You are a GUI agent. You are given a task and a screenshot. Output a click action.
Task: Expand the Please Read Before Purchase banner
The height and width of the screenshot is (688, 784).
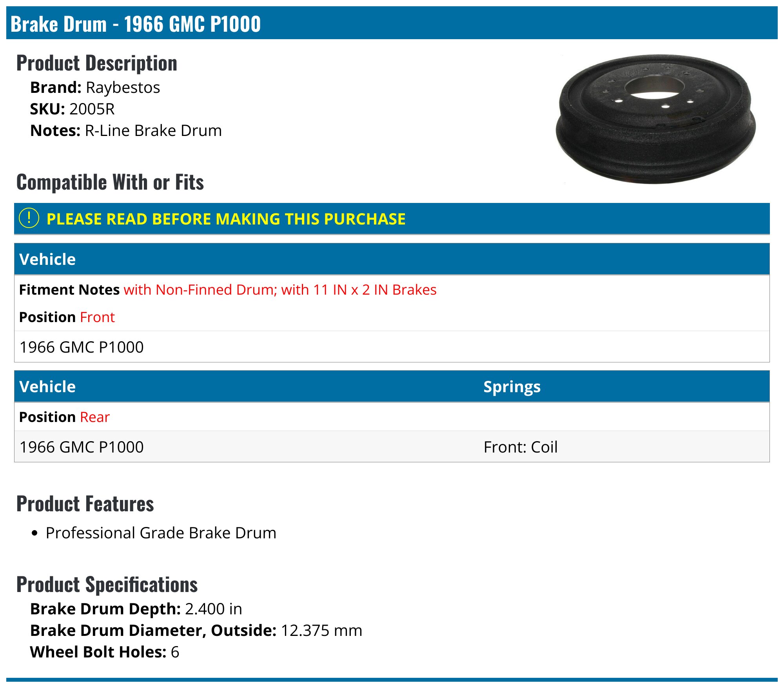pyautogui.click(x=392, y=219)
